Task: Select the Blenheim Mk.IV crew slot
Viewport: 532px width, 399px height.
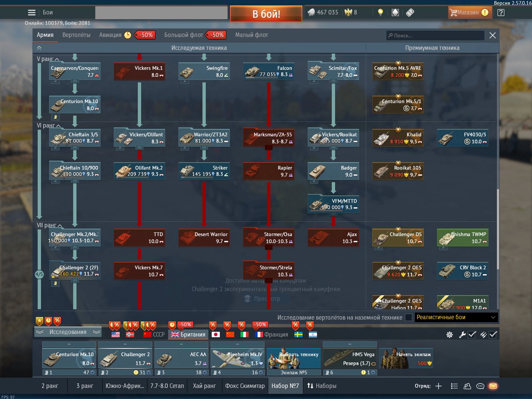Action: pyautogui.click(x=238, y=358)
